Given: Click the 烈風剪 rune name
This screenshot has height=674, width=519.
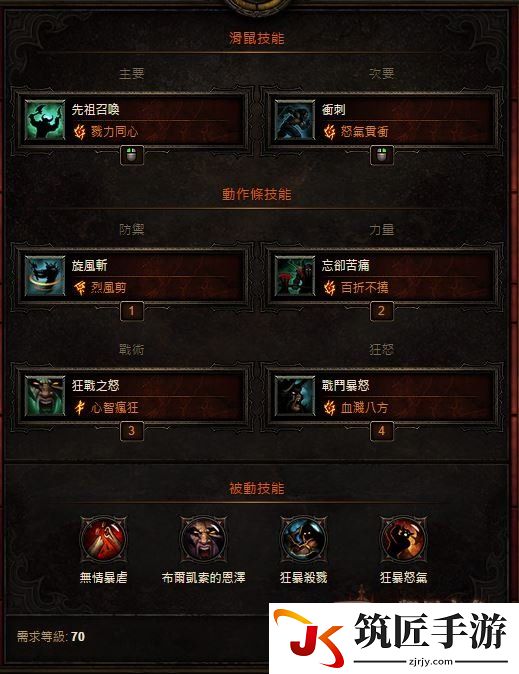Looking at the screenshot, I should click(x=108, y=288).
